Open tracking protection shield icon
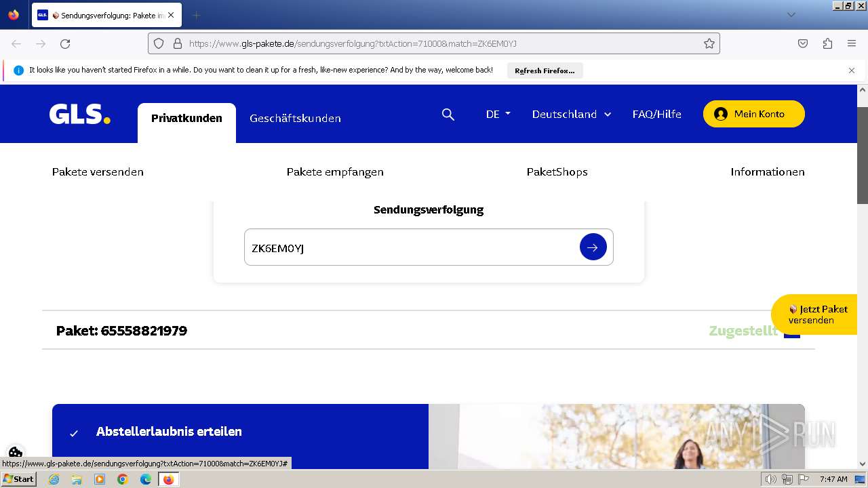868x488 pixels. [x=159, y=43]
